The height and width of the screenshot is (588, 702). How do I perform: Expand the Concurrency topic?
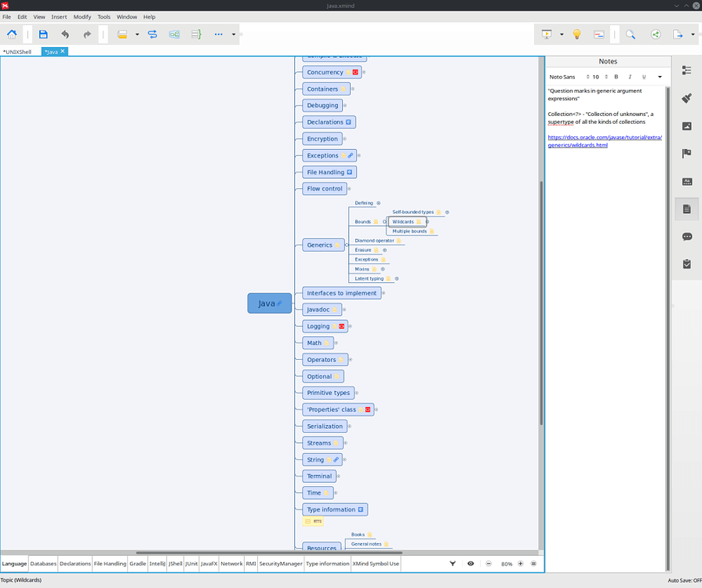363,72
